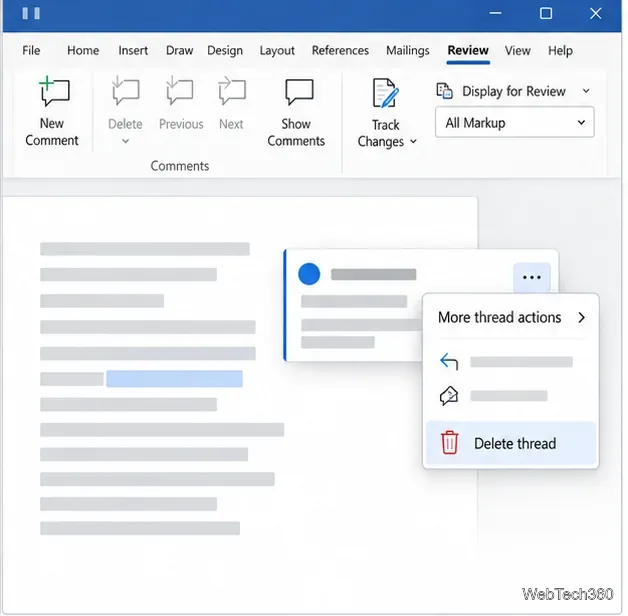The image size is (628, 616).
Task: Click the New Comment icon
Action: (54, 91)
